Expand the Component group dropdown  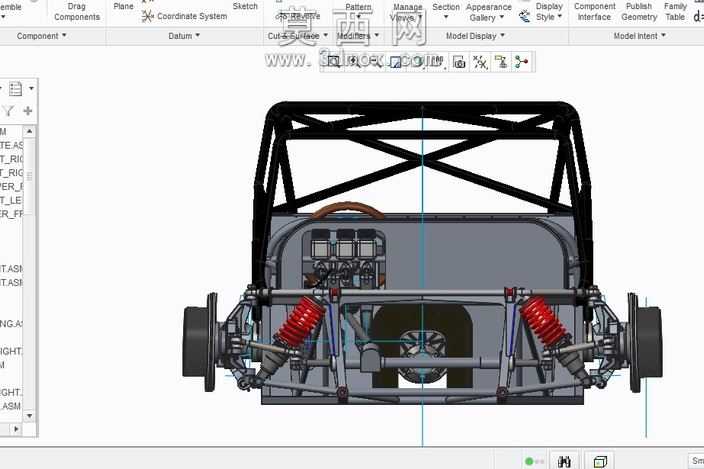click(41, 36)
